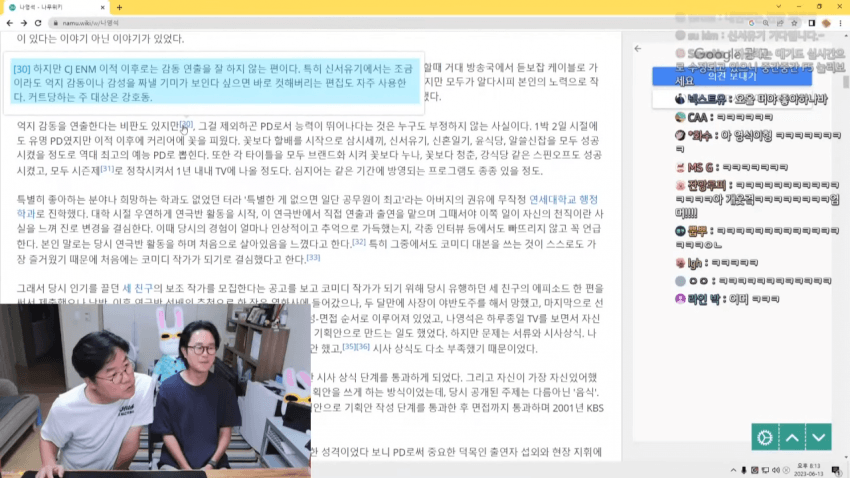This screenshot has width=850, height=478.
Task: Click the Google icon in address bar
Action: coord(751,23)
